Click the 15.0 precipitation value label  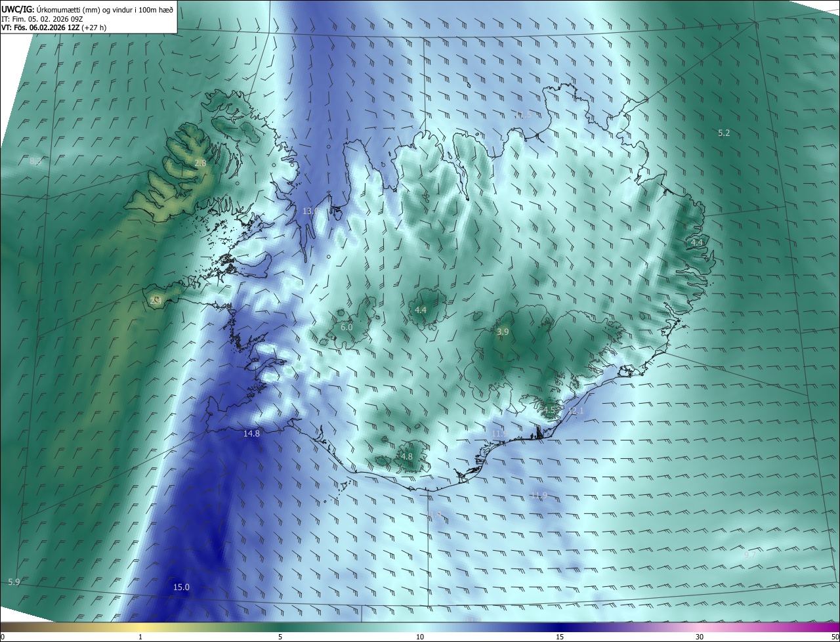[x=181, y=587]
